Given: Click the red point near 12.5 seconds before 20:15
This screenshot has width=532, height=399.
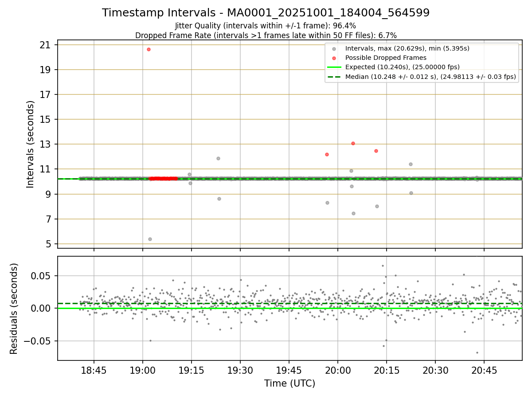Looking at the screenshot, I should coord(376,151).
